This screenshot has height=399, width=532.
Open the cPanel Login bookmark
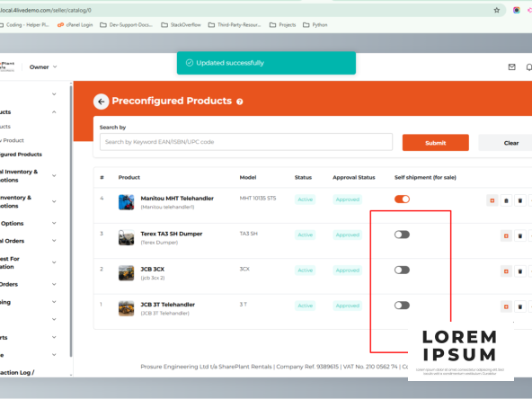pyautogui.click(x=75, y=25)
